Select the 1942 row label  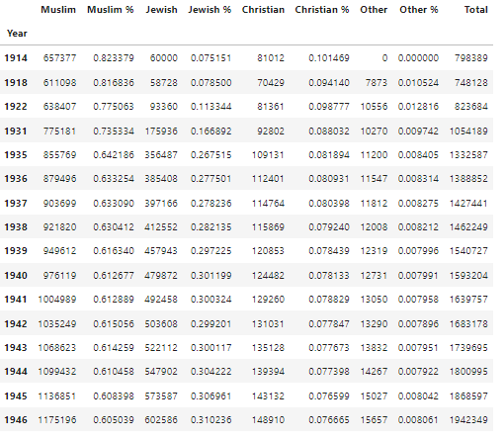pos(16,324)
